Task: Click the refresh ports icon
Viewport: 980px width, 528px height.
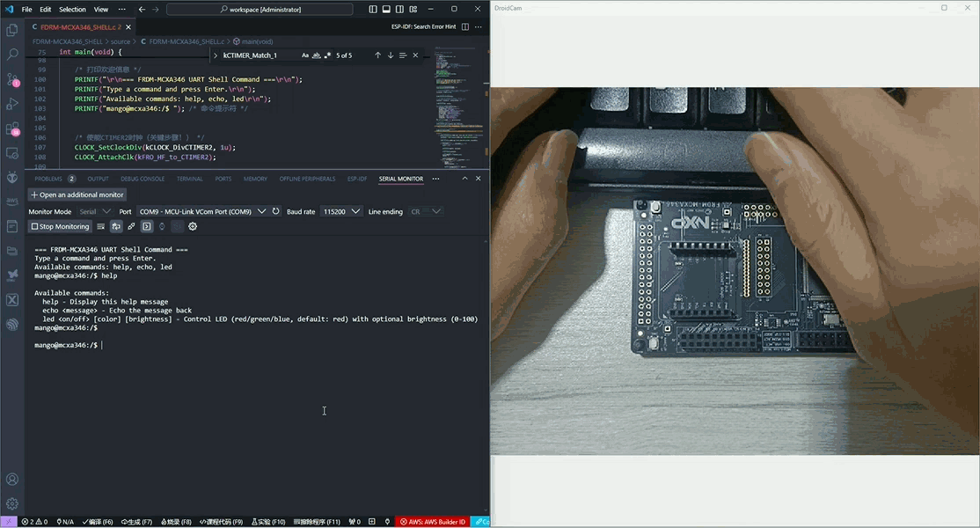Action: click(276, 211)
